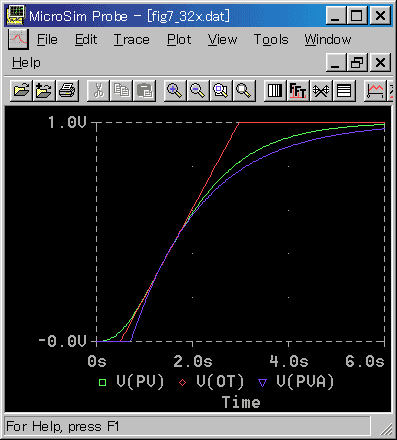This screenshot has width=397, height=440.
Task: Restore the fig7_32x.dat document window
Action: click(357, 62)
